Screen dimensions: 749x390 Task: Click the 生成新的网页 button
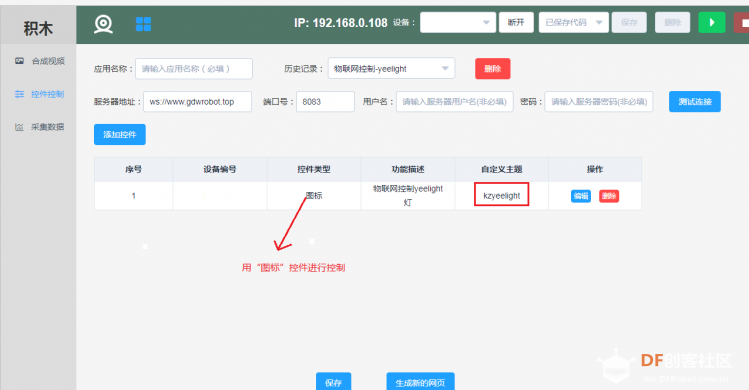point(420,382)
